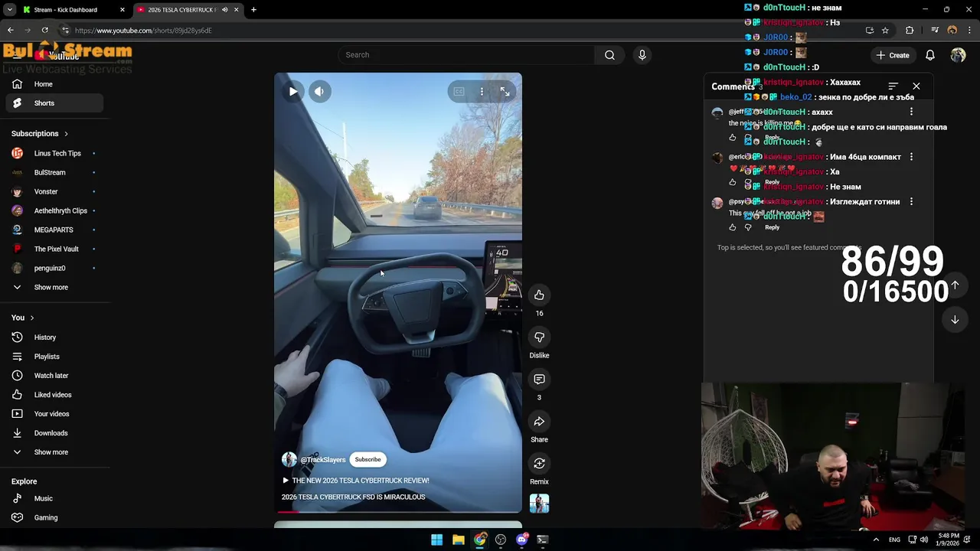
Task: Open Watch later list
Action: click(x=54, y=376)
